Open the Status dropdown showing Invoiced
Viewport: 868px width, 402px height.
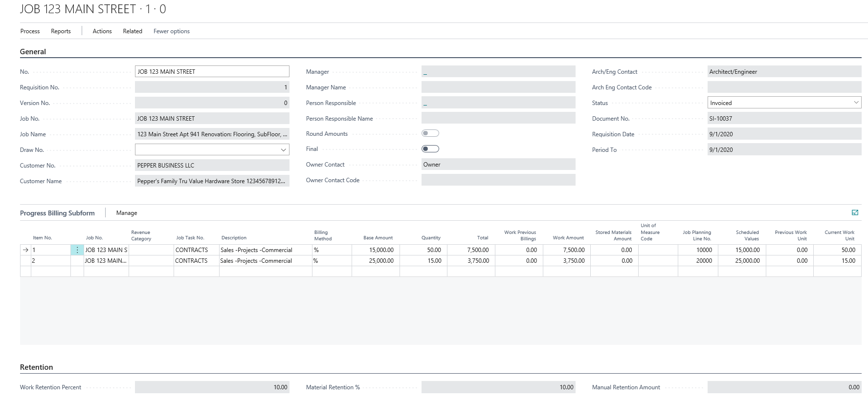(856, 103)
